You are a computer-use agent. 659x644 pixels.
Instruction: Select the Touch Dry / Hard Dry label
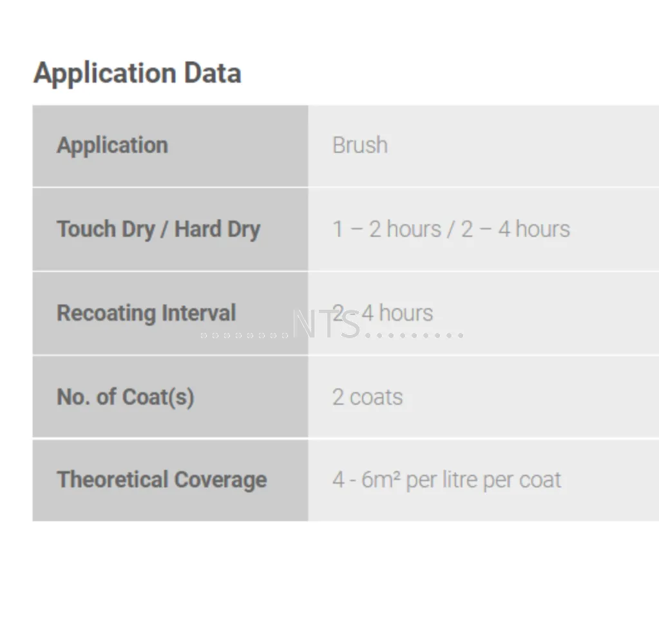(x=158, y=230)
